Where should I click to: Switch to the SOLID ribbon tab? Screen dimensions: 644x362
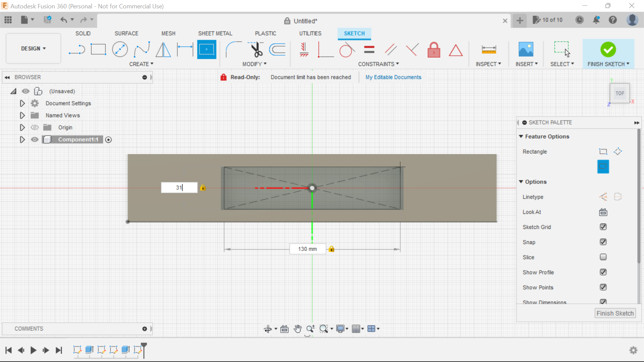click(83, 34)
